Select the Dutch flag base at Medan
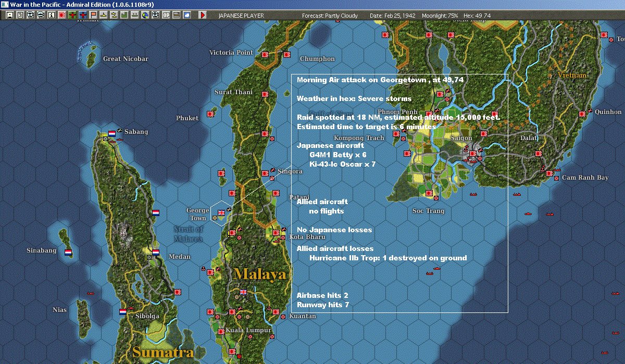 155,253
